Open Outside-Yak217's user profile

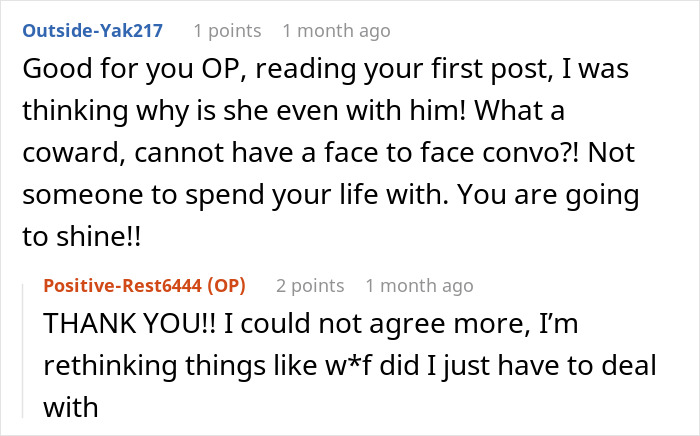[92, 31]
